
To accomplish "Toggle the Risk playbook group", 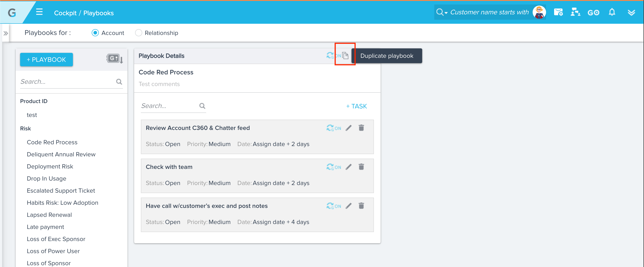I will [25, 128].
